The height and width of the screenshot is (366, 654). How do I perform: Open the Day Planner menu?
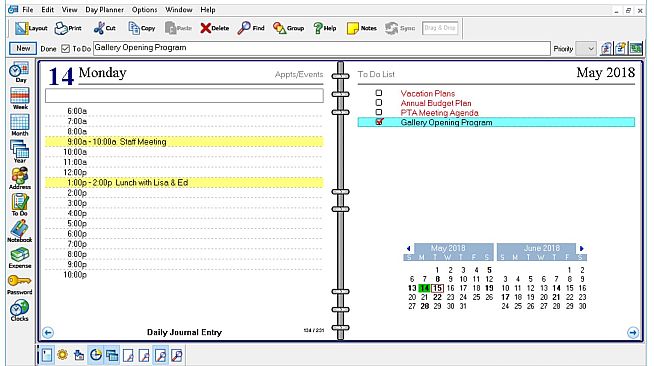pyautogui.click(x=104, y=10)
